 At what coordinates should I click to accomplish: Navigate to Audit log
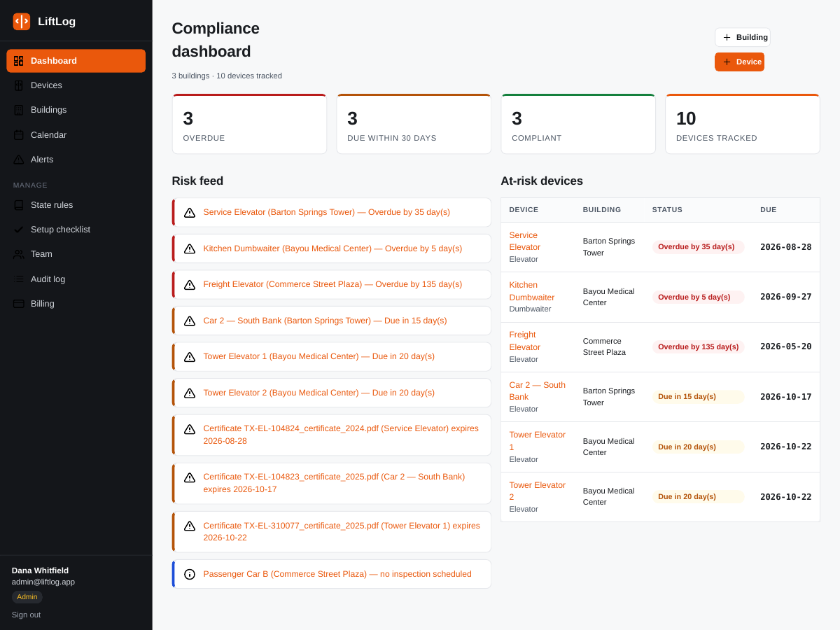[76, 279]
